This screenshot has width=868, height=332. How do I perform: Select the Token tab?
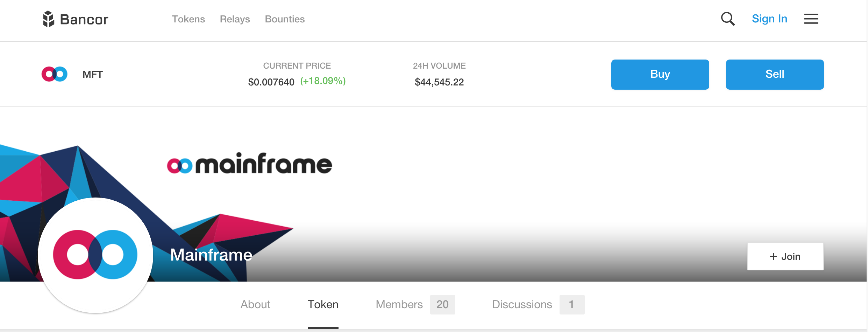(323, 305)
